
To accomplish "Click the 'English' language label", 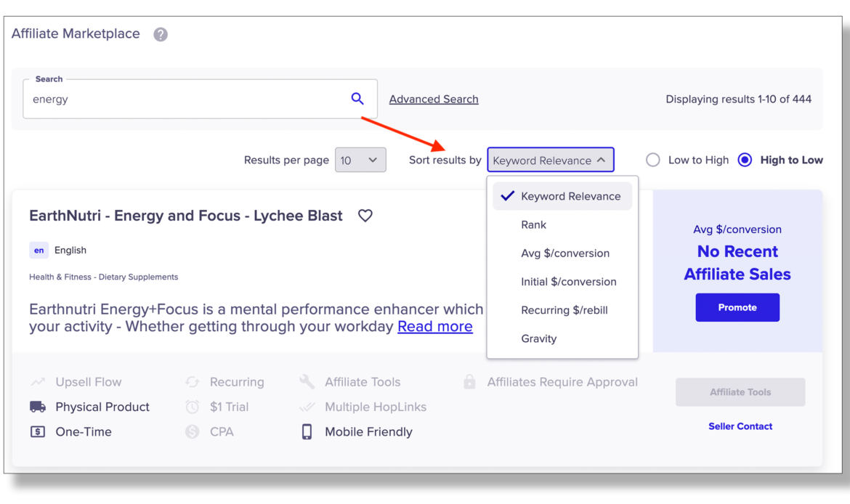I will pos(70,251).
